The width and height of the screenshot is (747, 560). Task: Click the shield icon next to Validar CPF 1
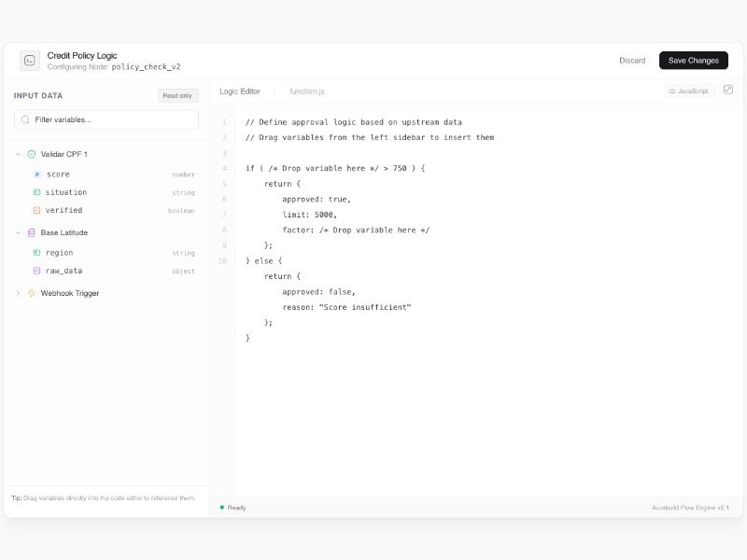click(32, 154)
